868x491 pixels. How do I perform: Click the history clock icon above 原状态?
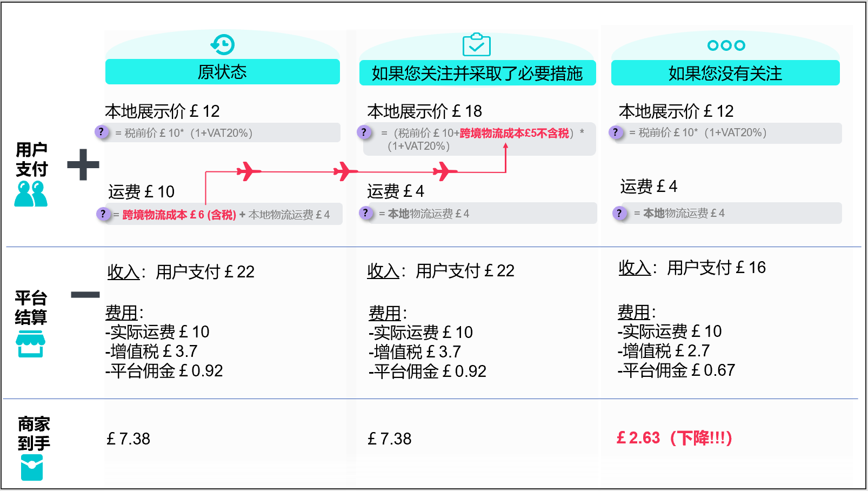point(222,45)
